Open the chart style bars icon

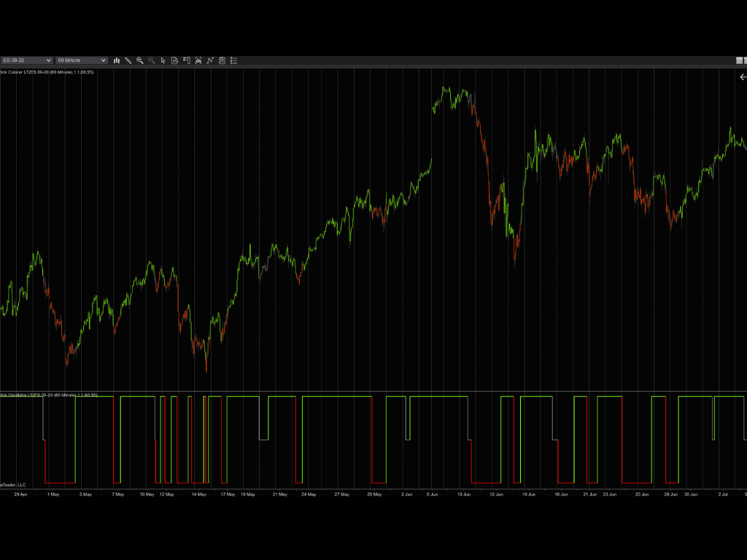pos(116,61)
